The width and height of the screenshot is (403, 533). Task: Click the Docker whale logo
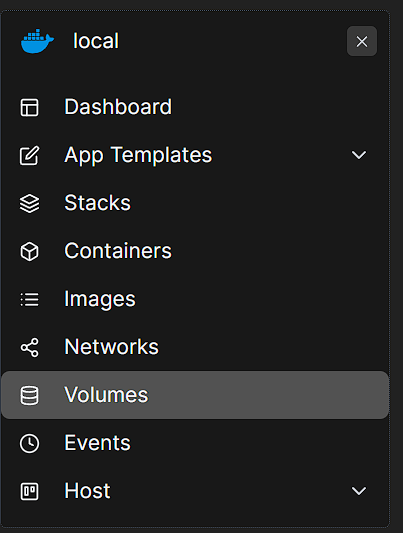37,41
